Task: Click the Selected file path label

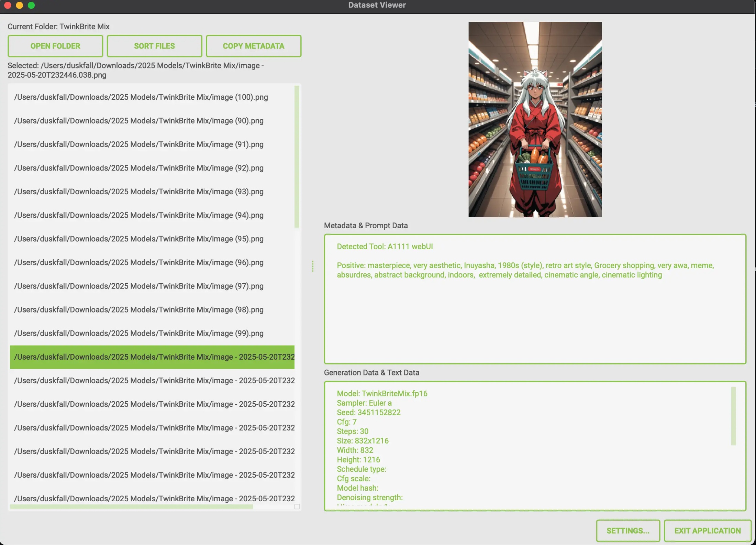Action: 136,70
